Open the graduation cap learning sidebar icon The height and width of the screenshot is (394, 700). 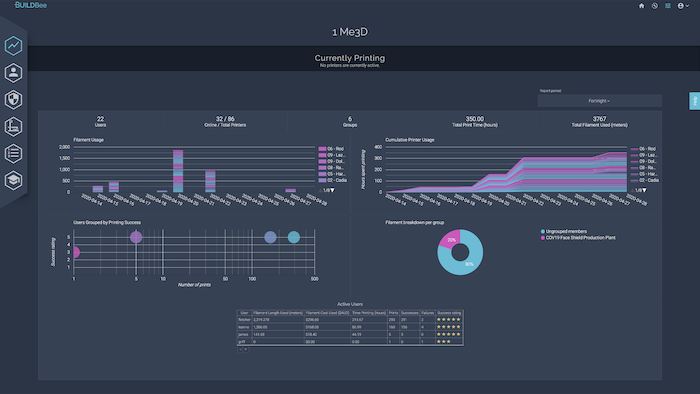point(13,180)
